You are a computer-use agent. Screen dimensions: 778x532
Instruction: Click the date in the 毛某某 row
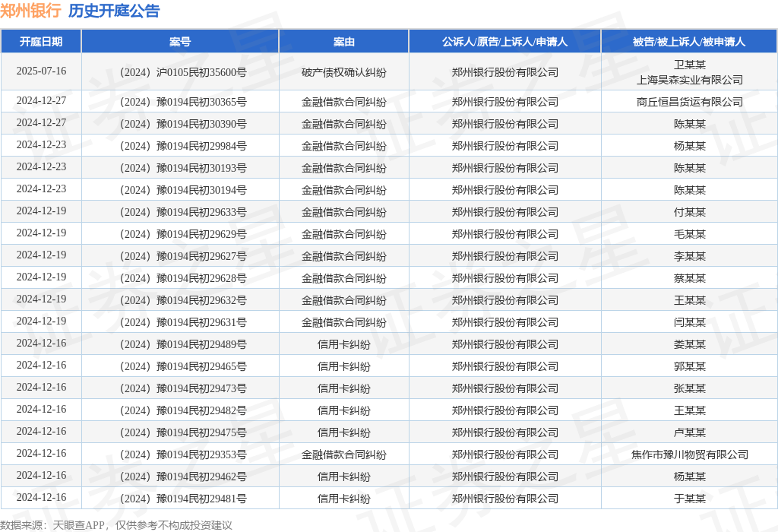click(x=41, y=233)
